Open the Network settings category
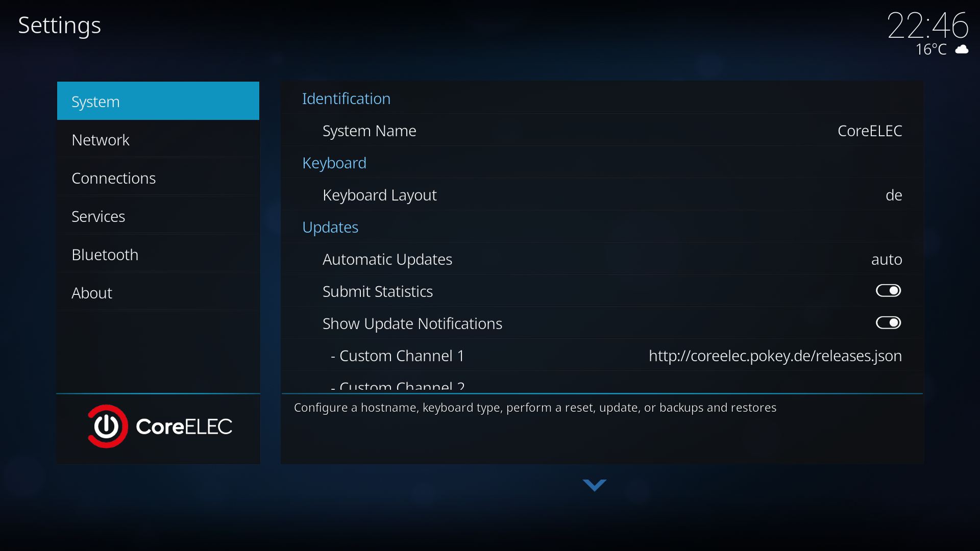The height and width of the screenshot is (551, 980). (158, 139)
